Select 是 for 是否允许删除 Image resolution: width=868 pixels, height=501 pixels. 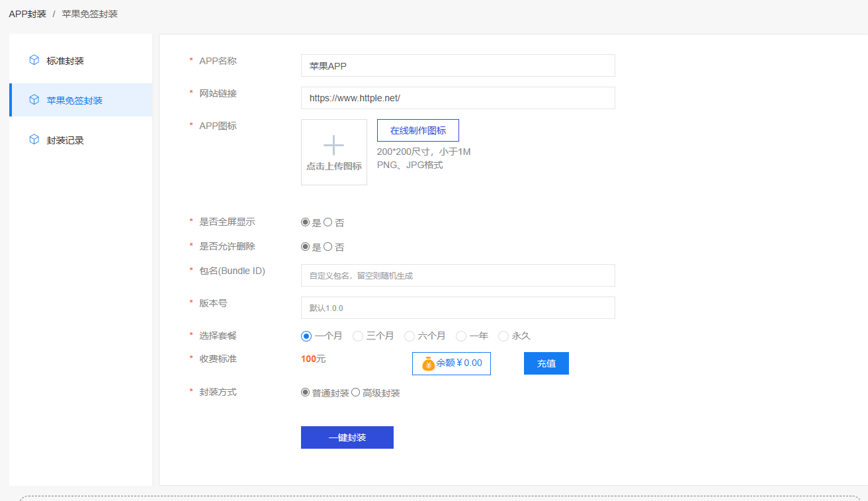pos(305,247)
